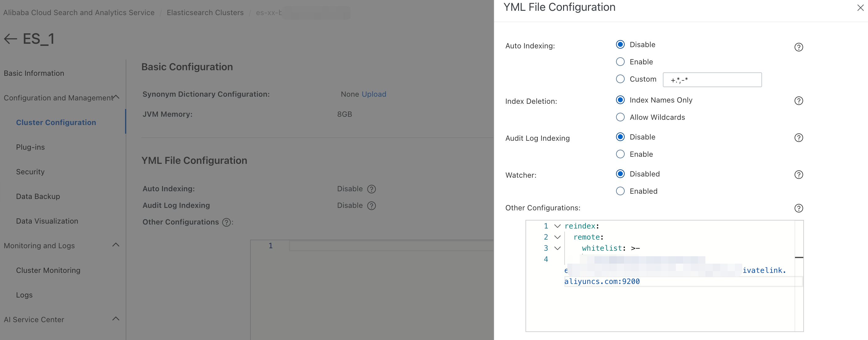Screen dimensions: 868x340
Task: Choose Enabled option for Watcher
Action: pyautogui.click(x=620, y=191)
